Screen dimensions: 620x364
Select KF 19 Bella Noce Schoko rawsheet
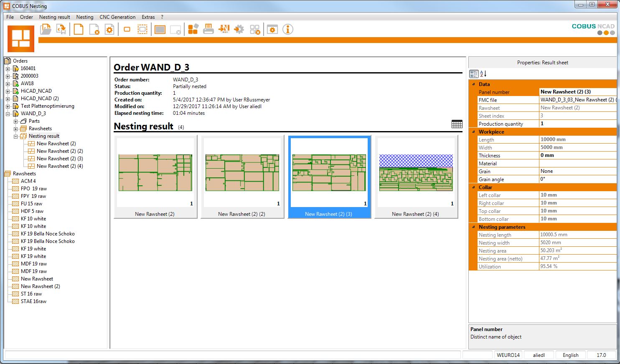[x=48, y=234]
